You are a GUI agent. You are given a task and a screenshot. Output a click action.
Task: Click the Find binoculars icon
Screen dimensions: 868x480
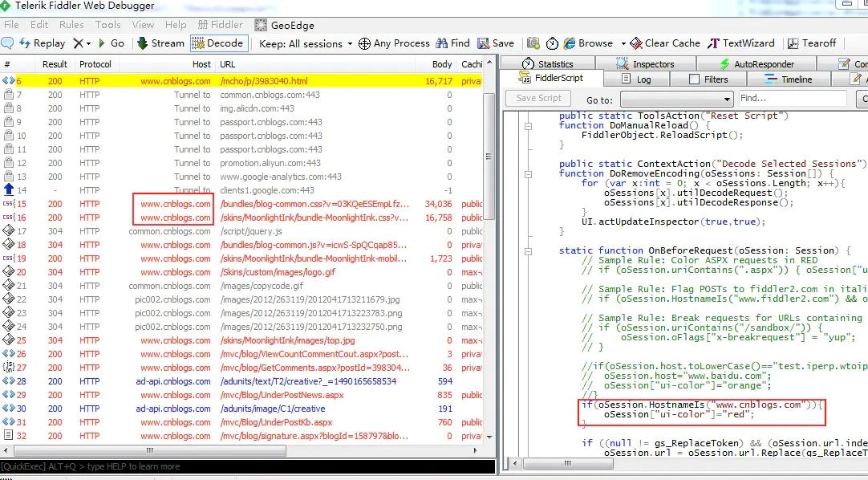[442, 43]
